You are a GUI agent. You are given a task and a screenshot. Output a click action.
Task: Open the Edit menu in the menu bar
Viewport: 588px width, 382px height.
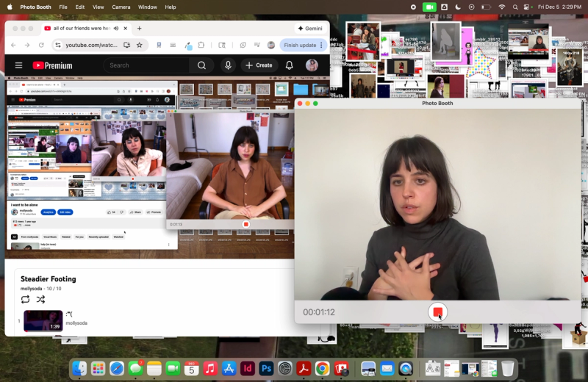click(80, 7)
